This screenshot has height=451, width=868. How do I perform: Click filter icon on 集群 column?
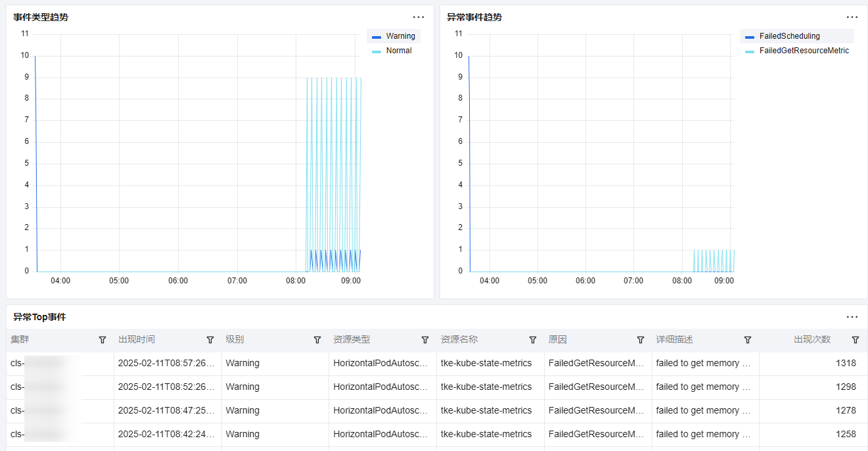pyautogui.click(x=103, y=340)
